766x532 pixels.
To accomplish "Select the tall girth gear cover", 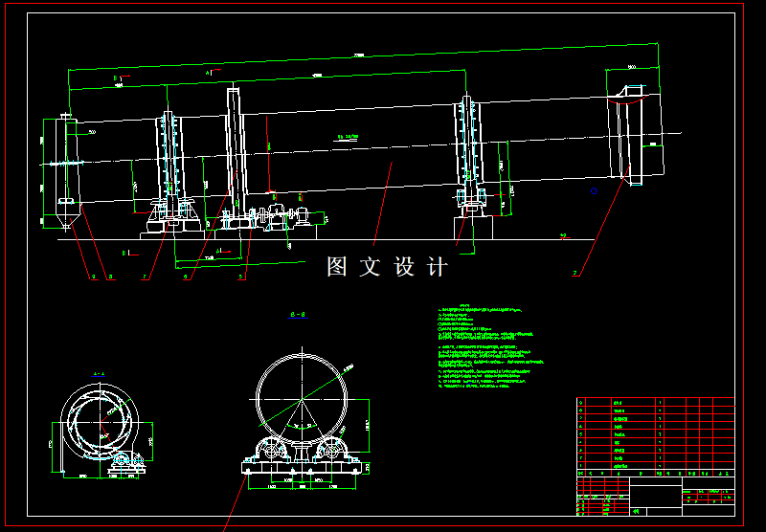I will pos(237,152).
